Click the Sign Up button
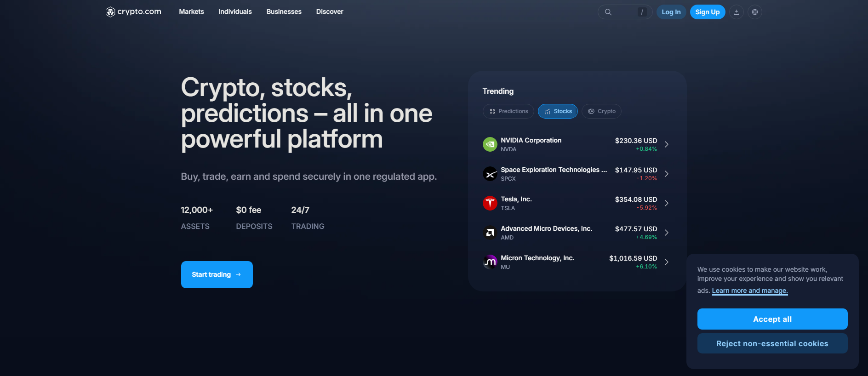 click(708, 12)
